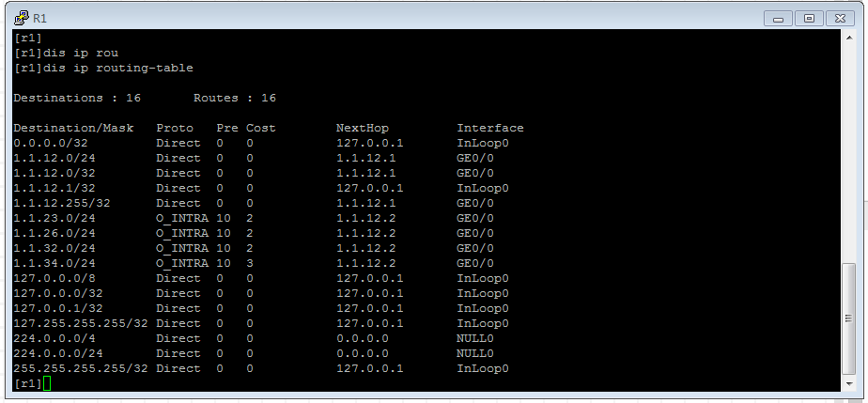Viewport: 868px width, 403px height.
Task: Click the 'dis ip routing-table' command line
Action: coord(103,68)
